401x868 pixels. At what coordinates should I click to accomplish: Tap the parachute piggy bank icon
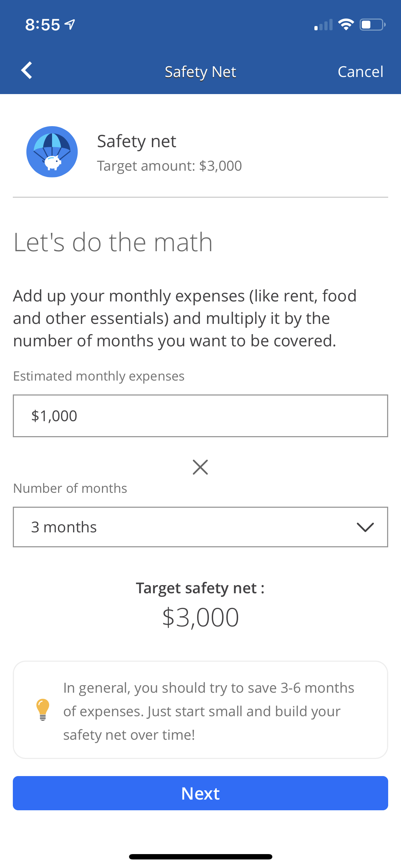click(x=52, y=152)
